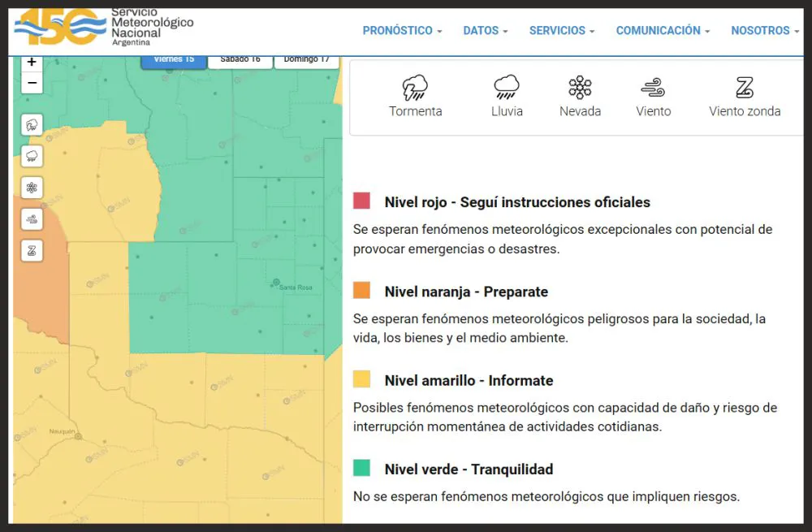The width and height of the screenshot is (812, 532).
Task: Expand the DATOS menu
Action: 485,31
